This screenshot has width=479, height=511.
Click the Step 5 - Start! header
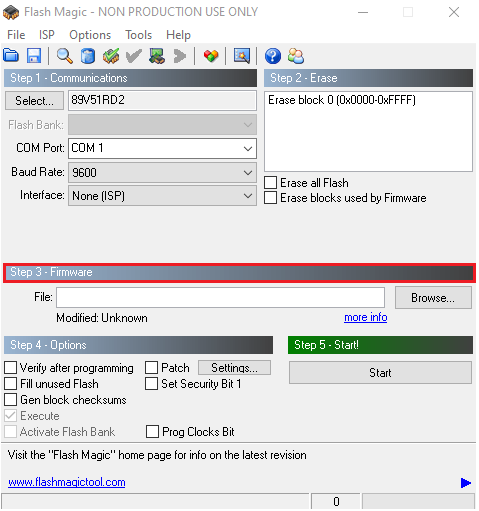380,345
